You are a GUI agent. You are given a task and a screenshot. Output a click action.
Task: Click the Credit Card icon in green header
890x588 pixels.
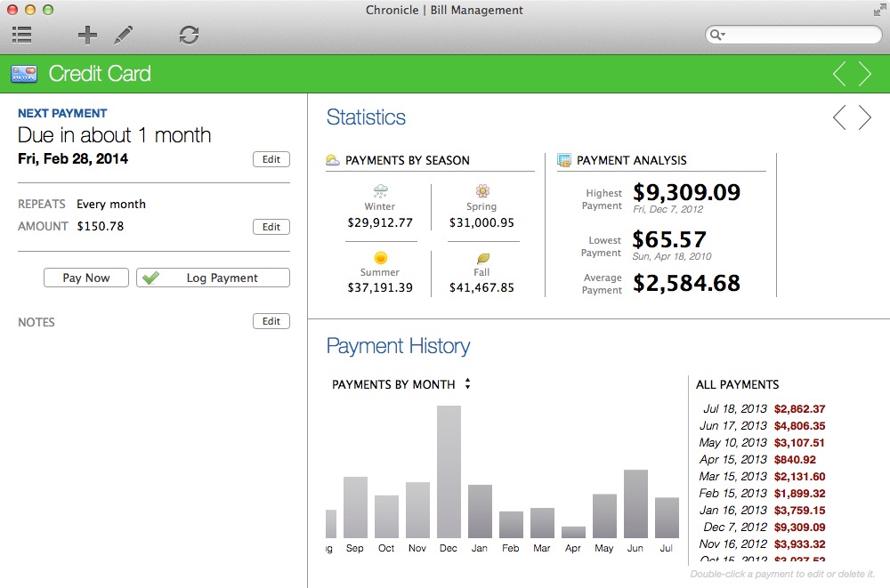pyautogui.click(x=24, y=74)
